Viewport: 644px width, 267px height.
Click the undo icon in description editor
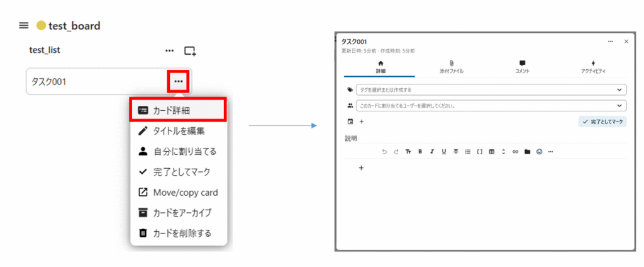pos(384,152)
